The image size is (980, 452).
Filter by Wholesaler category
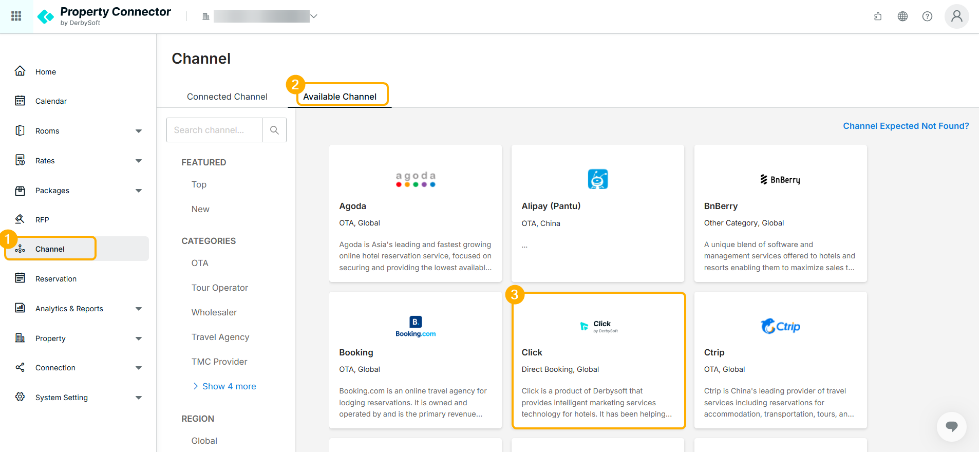pos(214,312)
